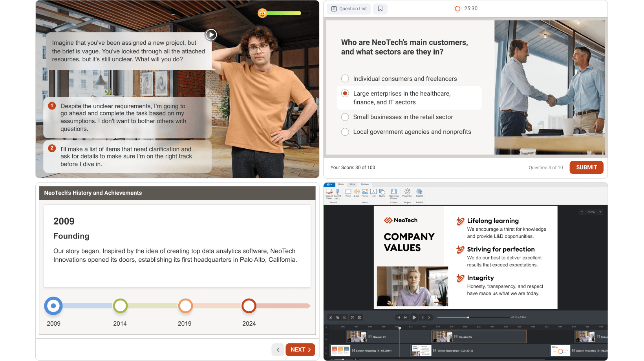Click the Question 3 of 10 label
This screenshot has height=361, width=644.
545,168
